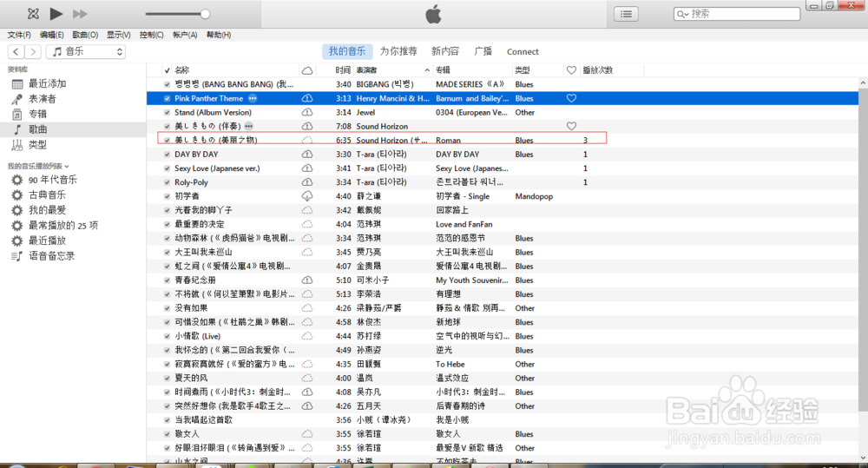The width and height of the screenshot is (868, 468).
Task: Uncheck the 初学者 song checkbox
Action: coord(167,196)
